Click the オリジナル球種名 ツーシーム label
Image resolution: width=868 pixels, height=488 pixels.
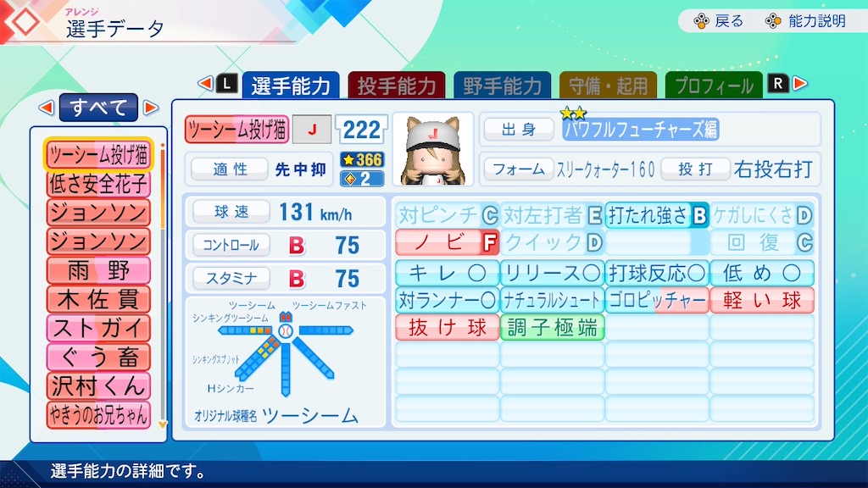tap(275, 415)
